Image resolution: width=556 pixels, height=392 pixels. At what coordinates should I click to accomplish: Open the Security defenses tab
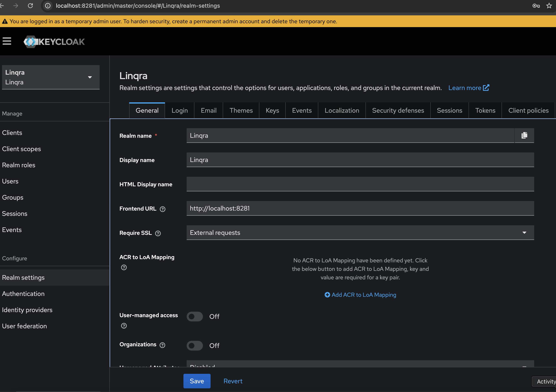(398, 110)
